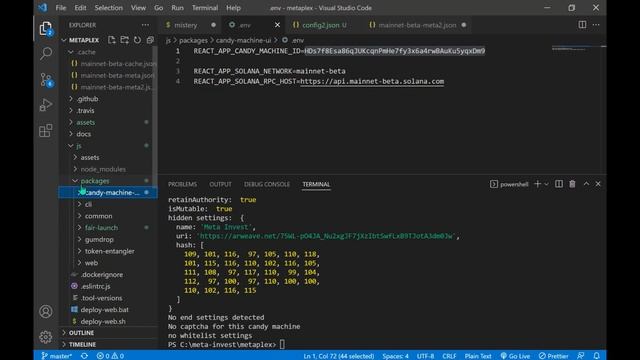Kill terminal with trash icon
Image resolution: width=640 pixels, height=360 pixels.
tap(572, 184)
